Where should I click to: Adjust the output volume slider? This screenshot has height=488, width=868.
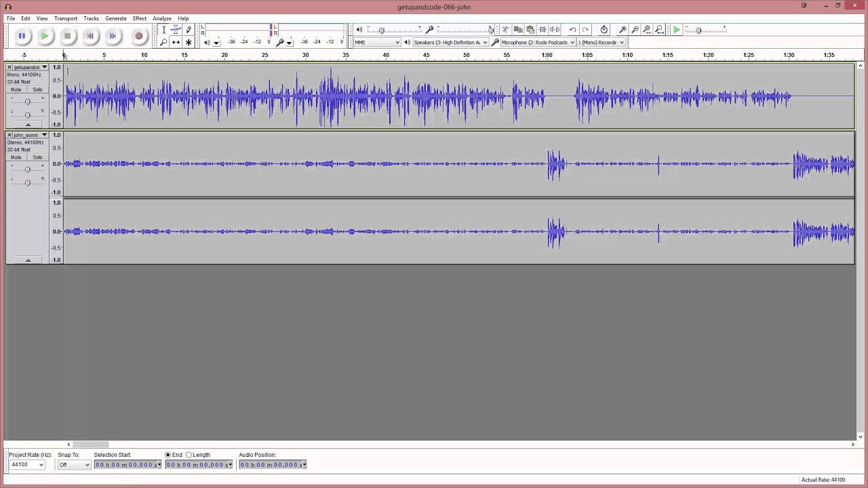pyautogui.click(x=393, y=30)
